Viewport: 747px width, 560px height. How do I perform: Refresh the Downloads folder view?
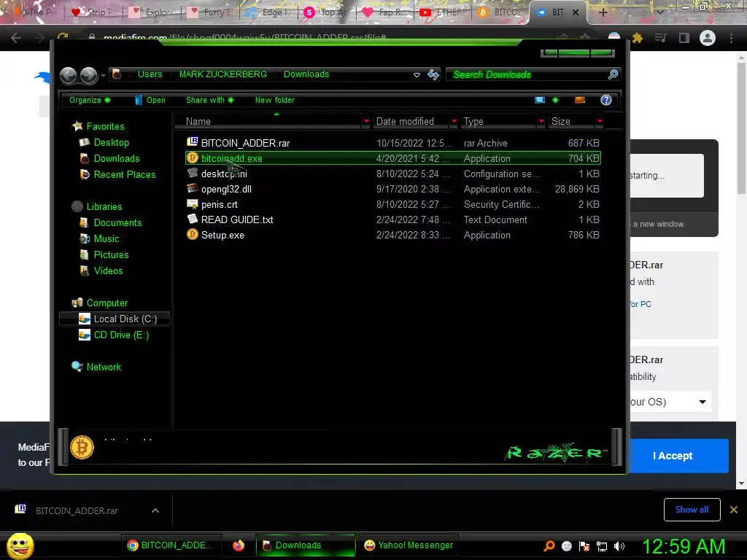433,74
